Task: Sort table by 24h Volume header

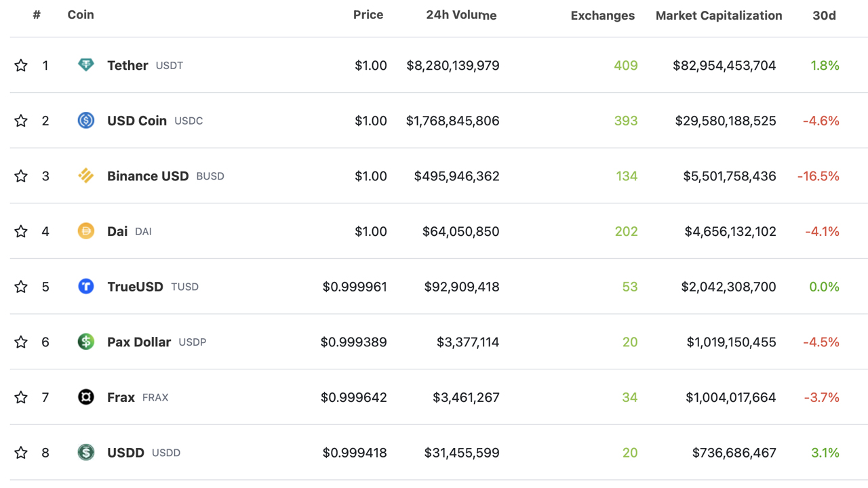Action: pyautogui.click(x=461, y=15)
